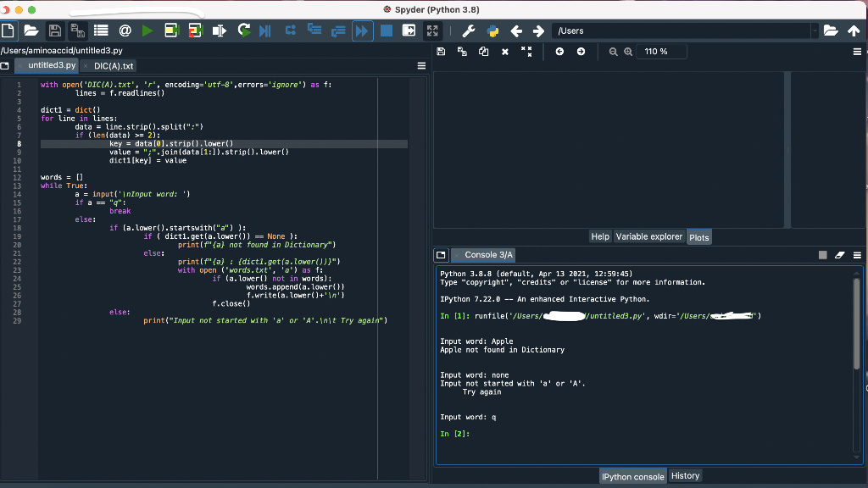The width and height of the screenshot is (868, 488).
Task: Show the Help pane
Action: (x=600, y=236)
